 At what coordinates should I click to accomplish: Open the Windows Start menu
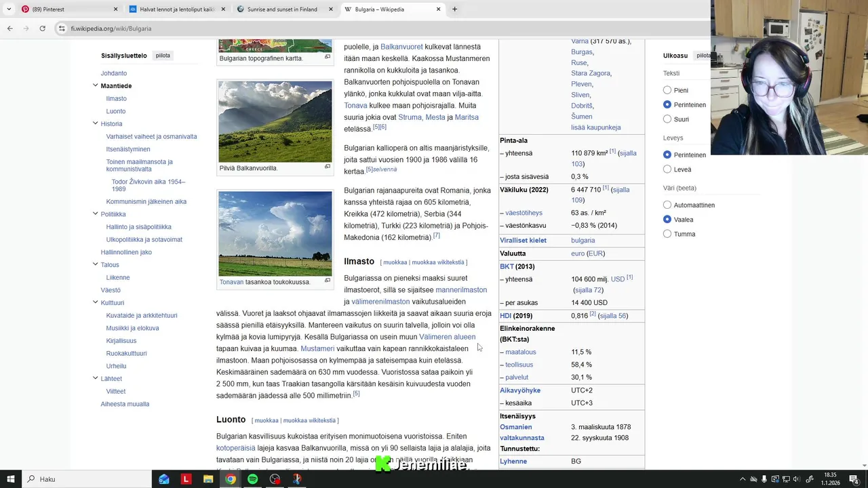click(x=10, y=479)
